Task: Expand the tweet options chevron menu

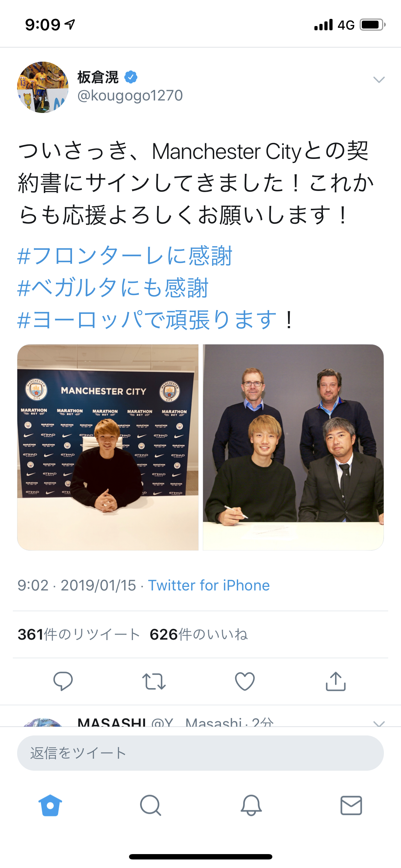Action: (x=379, y=79)
